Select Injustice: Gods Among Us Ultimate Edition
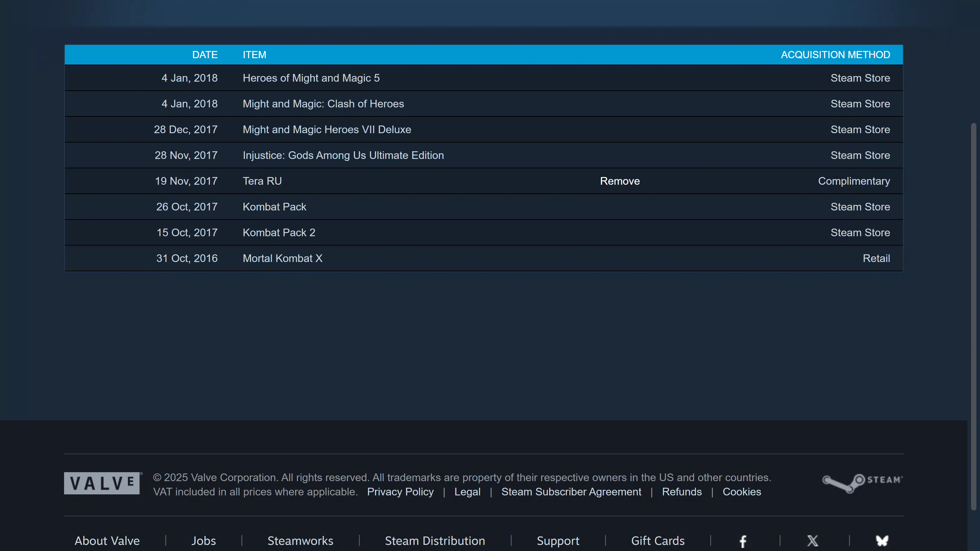The width and height of the screenshot is (980, 551). click(343, 155)
